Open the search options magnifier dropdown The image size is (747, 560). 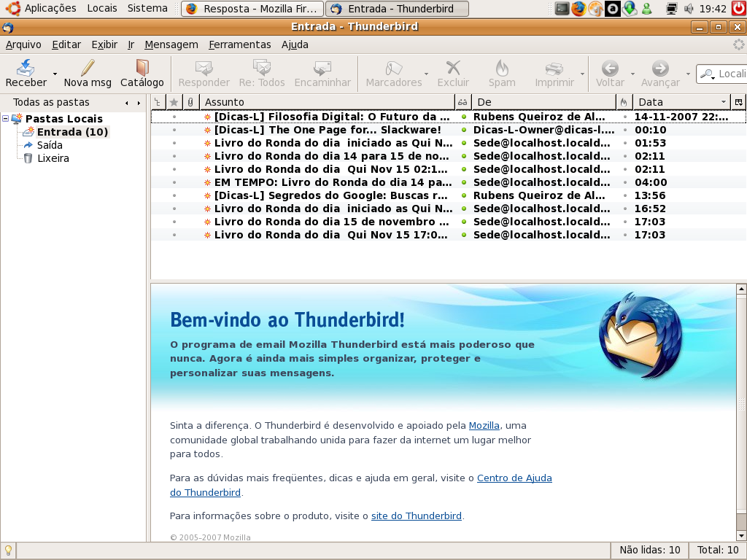(708, 74)
